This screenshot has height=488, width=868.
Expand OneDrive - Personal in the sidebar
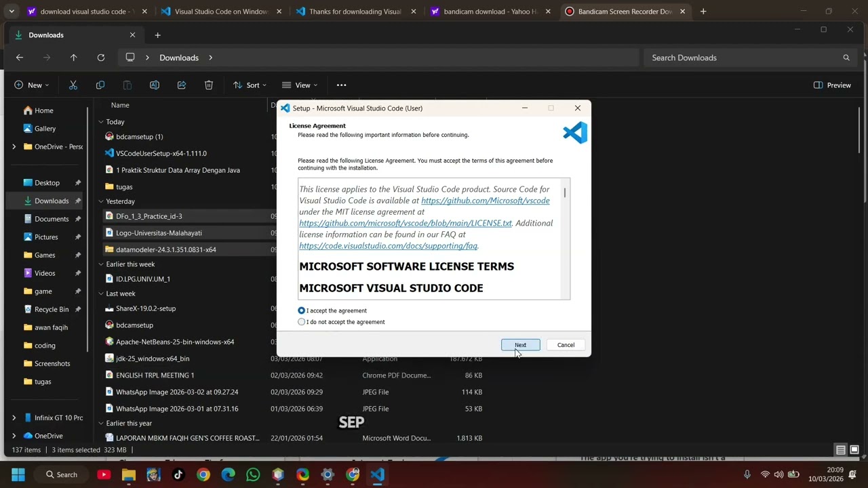coord(14,147)
